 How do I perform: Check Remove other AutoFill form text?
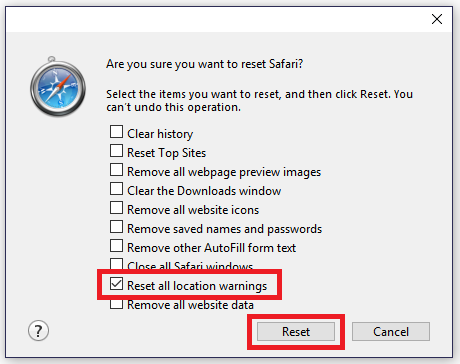[116, 246]
